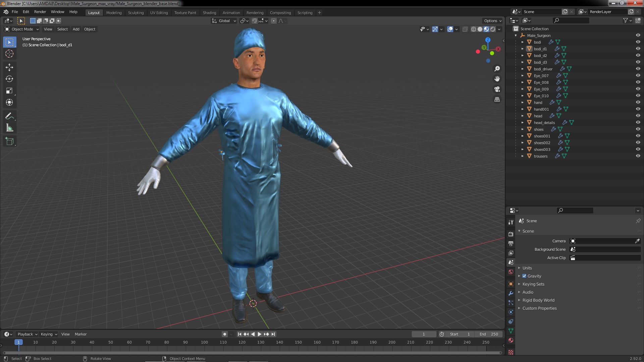Toggle camera view in viewport

497,89
